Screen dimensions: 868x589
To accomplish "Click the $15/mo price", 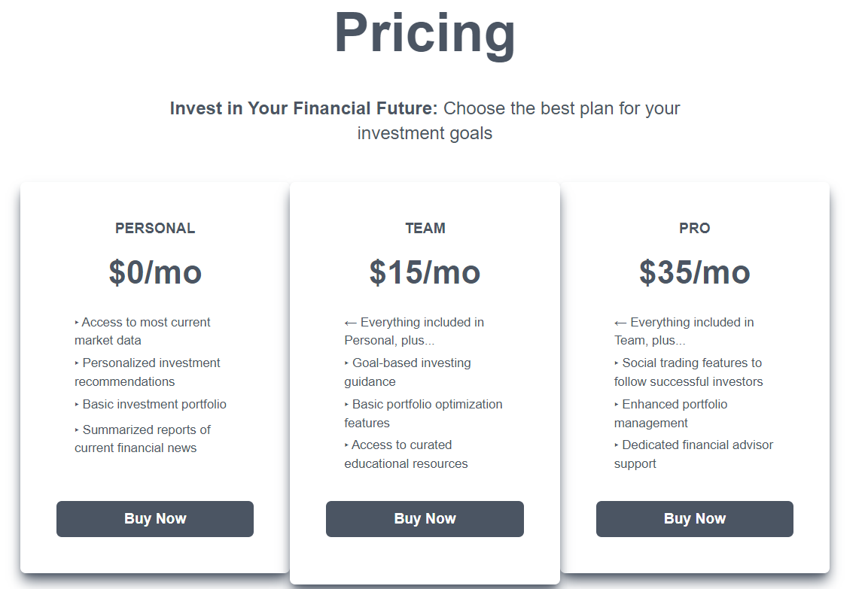I will [425, 272].
